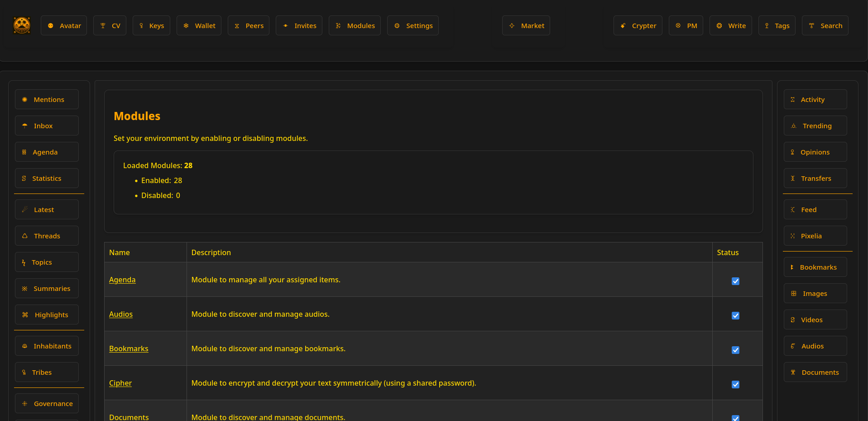Image resolution: width=868 pixels, height=421 pixels.
Task: Open the Avatar page
Action: coord(64,25)
